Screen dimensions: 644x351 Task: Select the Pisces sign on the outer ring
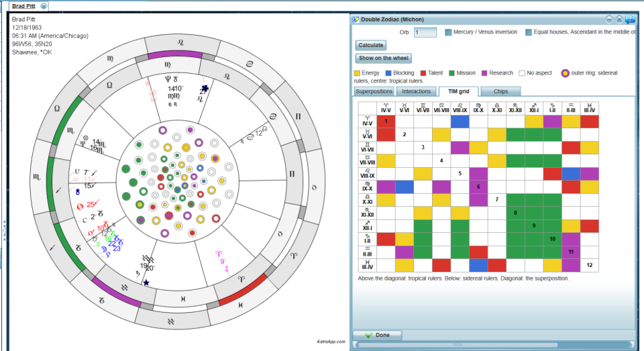click(x=240, y=305)
